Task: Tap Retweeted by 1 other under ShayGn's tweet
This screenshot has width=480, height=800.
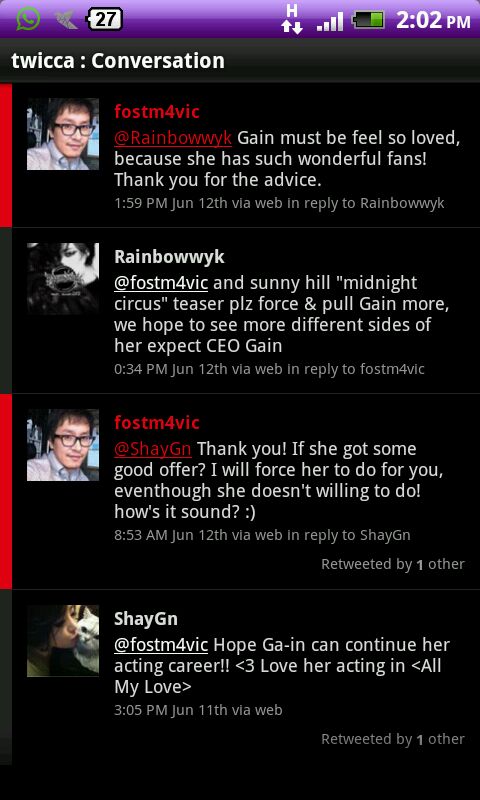Action: click(393, 739)
